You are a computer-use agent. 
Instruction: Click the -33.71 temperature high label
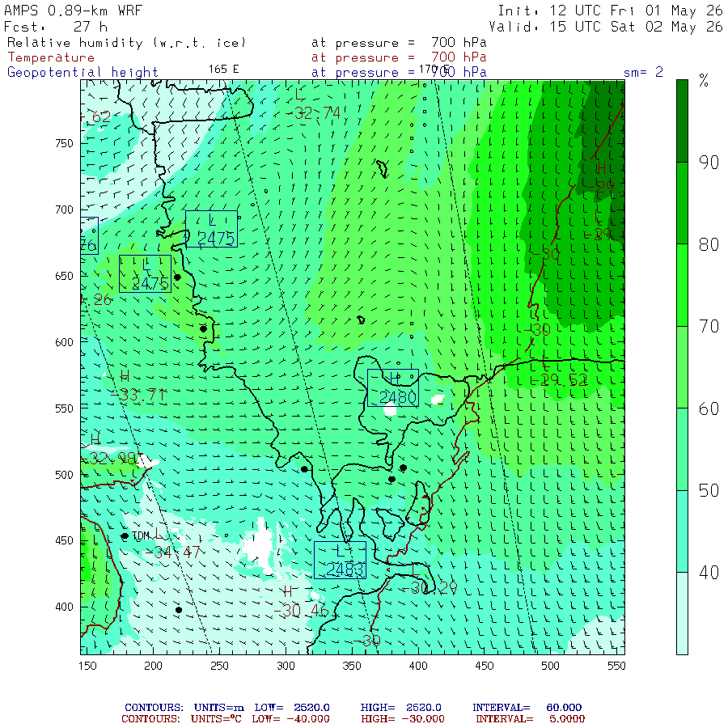pos(138,395)
